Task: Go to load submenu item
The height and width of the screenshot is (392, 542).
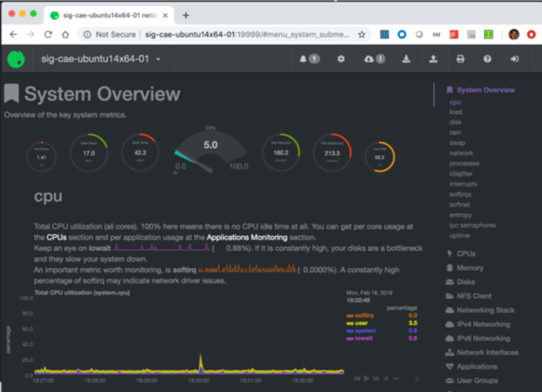Action: [x=456, y=112]
